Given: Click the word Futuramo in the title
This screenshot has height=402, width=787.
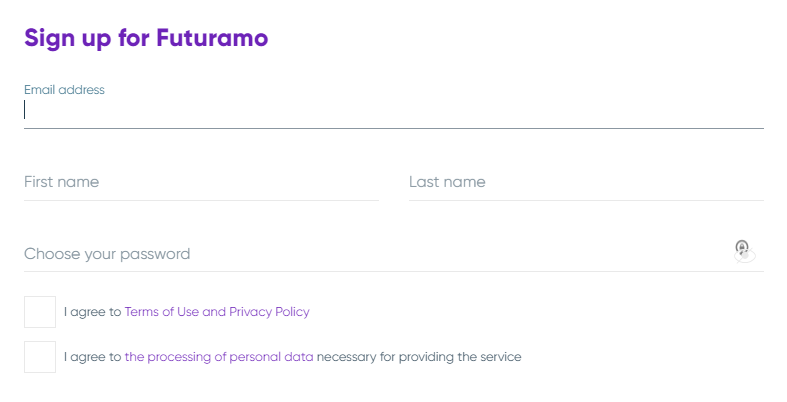Looking at the screenshot, I should (x=212, y=38).
